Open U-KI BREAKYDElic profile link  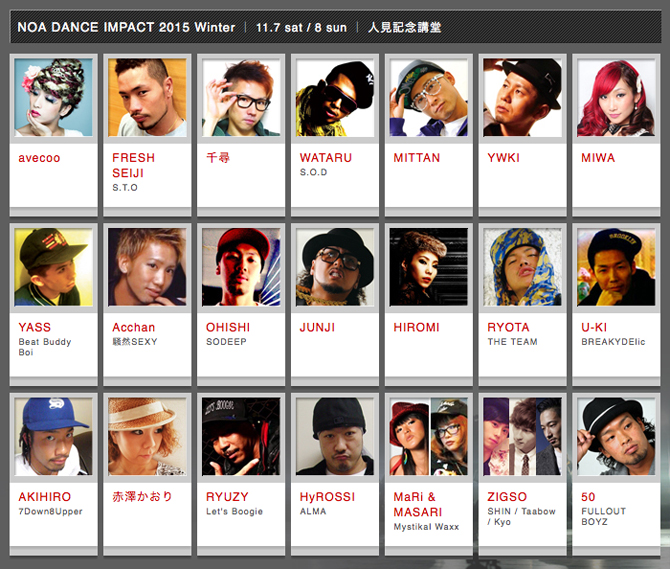click(613, 334)
